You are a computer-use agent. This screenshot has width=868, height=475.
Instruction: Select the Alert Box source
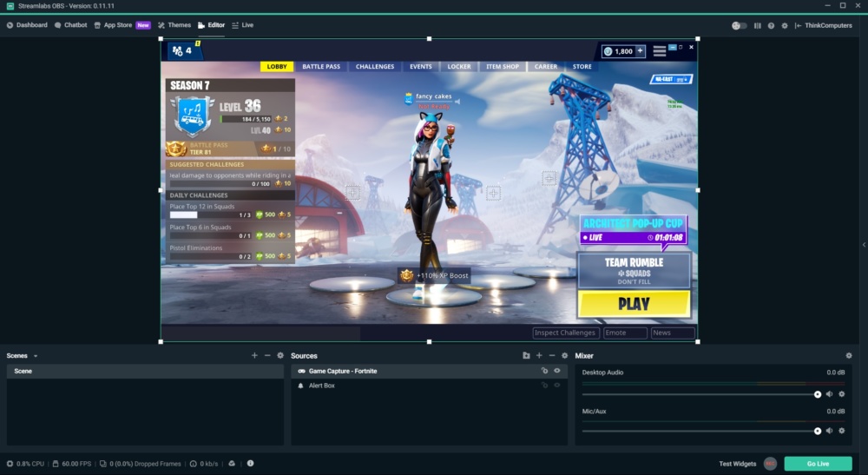pyautogui.click(x=429, y=386)
